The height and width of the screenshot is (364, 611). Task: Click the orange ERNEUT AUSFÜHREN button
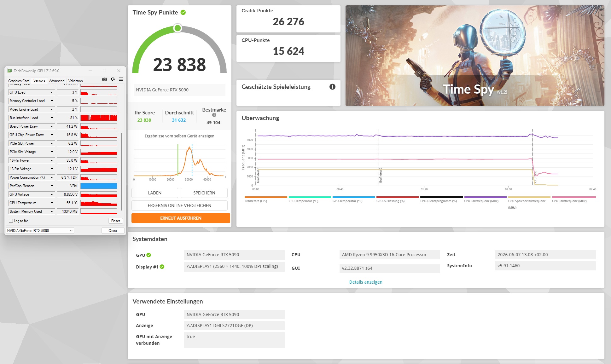[181, 218]
